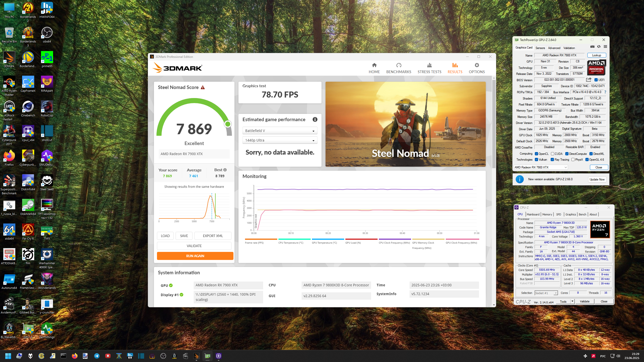
Task: Click the estimated game performance info icon
Action: click(x=315, y=120)
